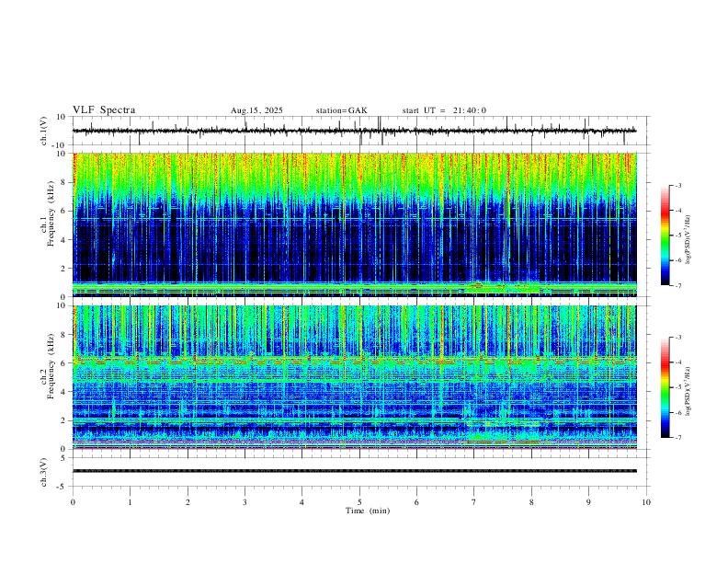Click the '3' tick label on time axis
728x563 pixels.
(x=245, y=502)
